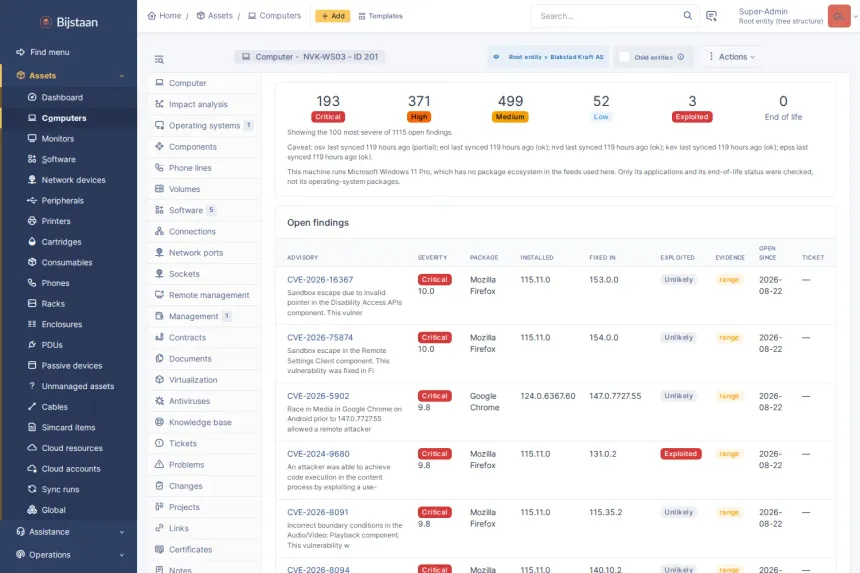Toggle the Child entities checkbox
Screen dimensions: 860x573
(x=624, y=57)
